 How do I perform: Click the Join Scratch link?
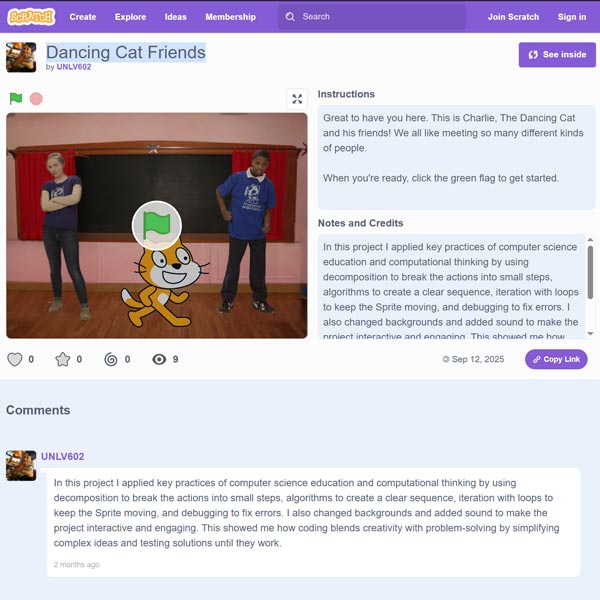click(x=513, y=17)
